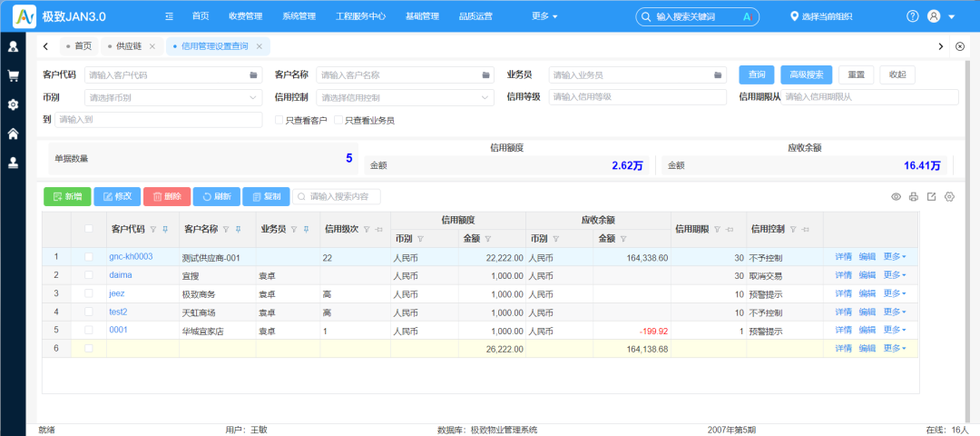Screen dimensions: 980x436
Task: Expand 更多 actions for test2 row
Action: point(895,312)
